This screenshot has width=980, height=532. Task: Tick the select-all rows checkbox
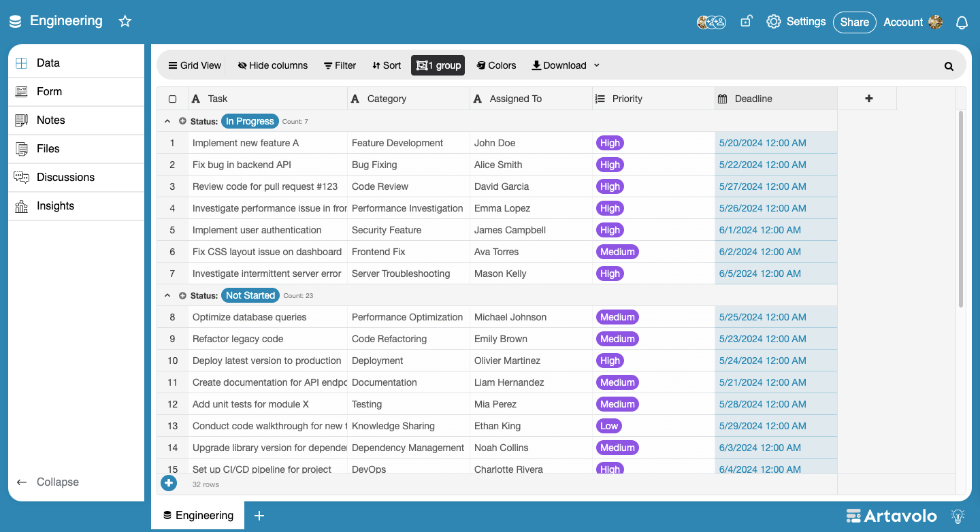tap(172, 99)
